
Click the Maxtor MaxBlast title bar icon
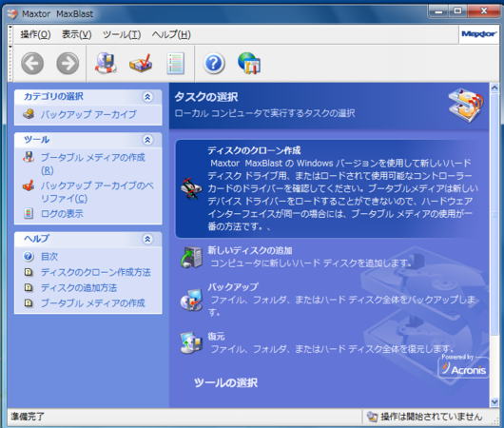tap(13, 14)
